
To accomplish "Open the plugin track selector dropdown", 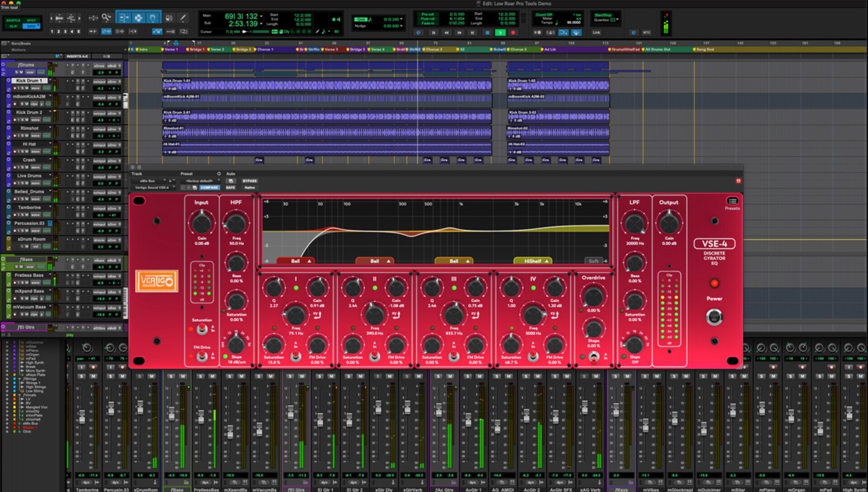I will 150,181.
